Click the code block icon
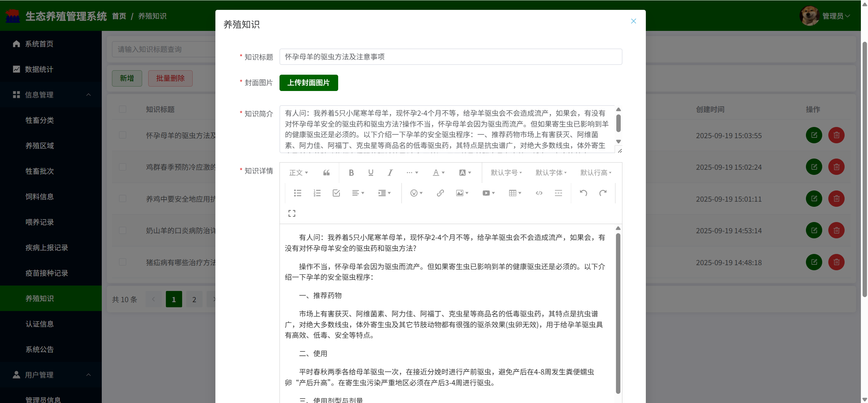This screenshot has width=868, height=403. (x=539, y=193)
